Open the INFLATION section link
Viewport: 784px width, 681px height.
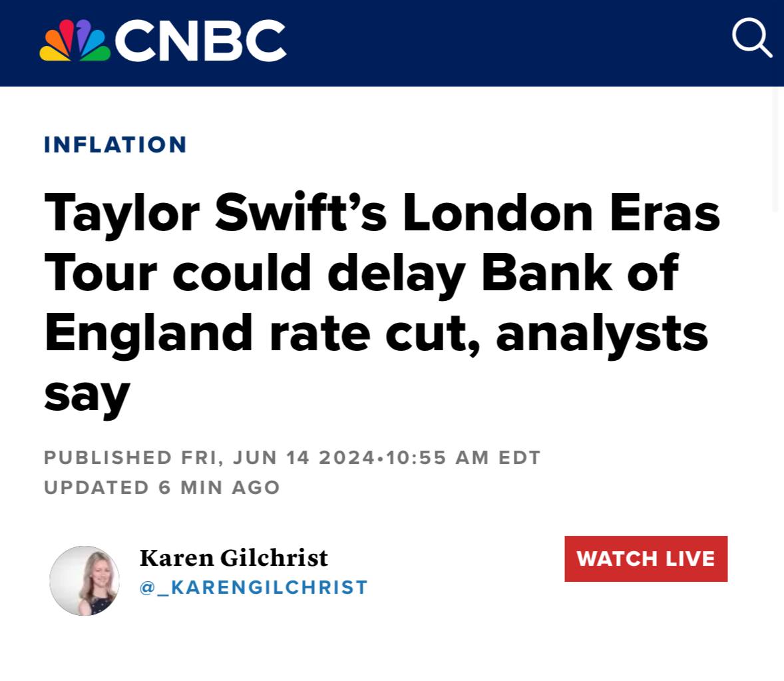116,144
